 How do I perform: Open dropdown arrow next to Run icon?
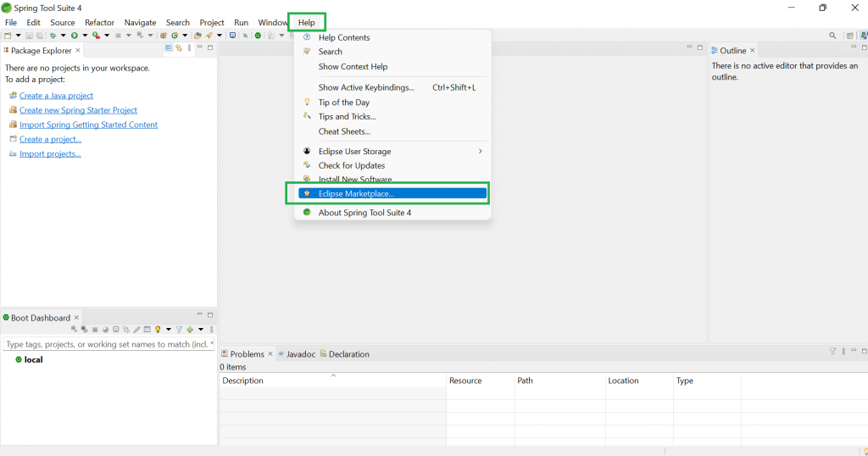(x=86, y=36)
